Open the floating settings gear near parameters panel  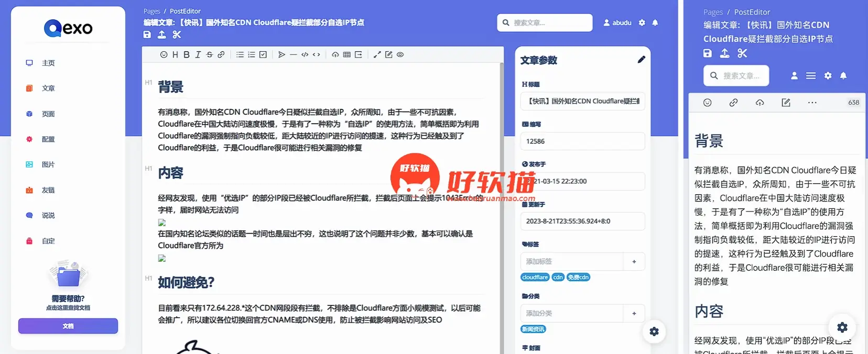[654, 331]
